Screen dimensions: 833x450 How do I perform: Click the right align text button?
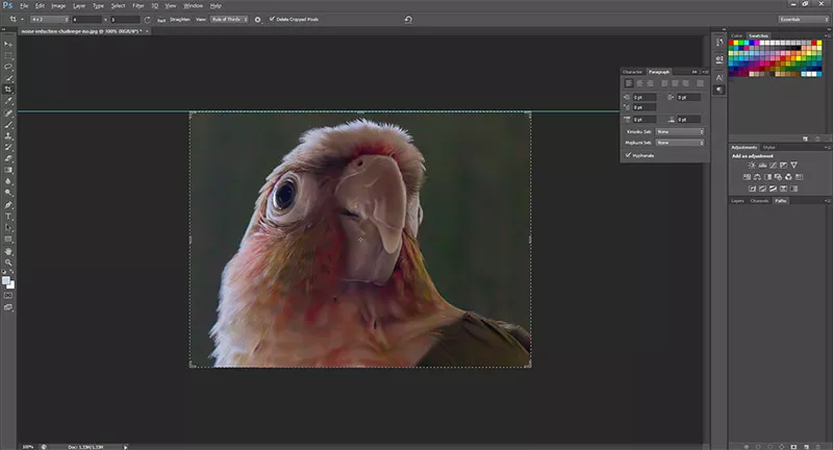point(650,83)
